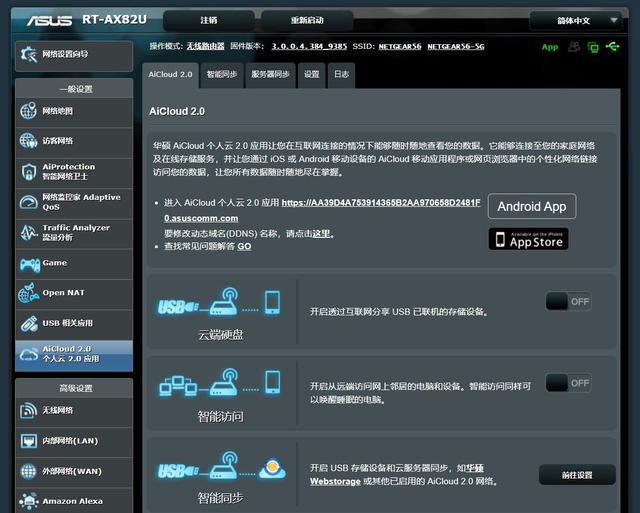
Task: Open AiProtection shield icon
Action: point(29,171)
